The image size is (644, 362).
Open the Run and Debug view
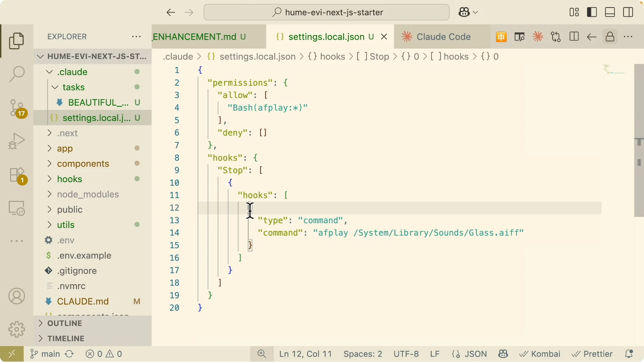pyautogui.click(x=16, y=141)
